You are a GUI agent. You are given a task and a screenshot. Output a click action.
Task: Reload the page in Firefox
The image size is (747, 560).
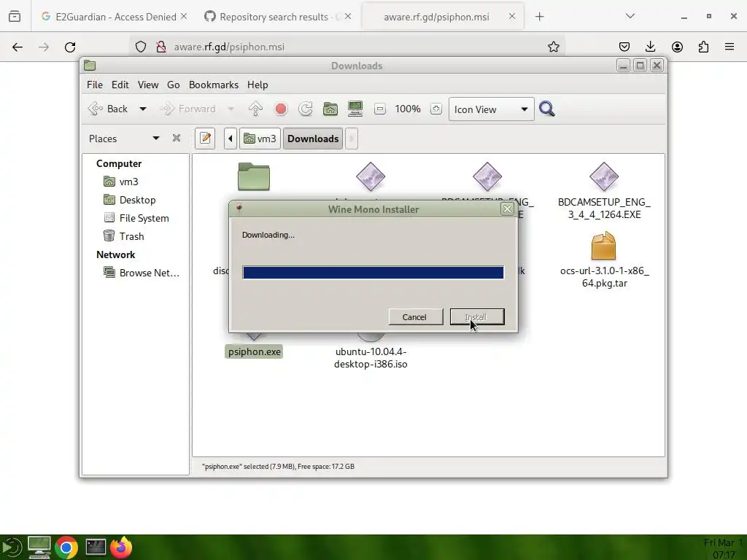70,47
